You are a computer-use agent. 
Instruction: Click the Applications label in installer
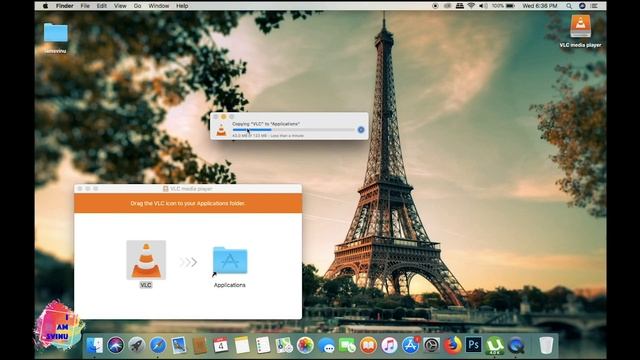click(230, 285)
